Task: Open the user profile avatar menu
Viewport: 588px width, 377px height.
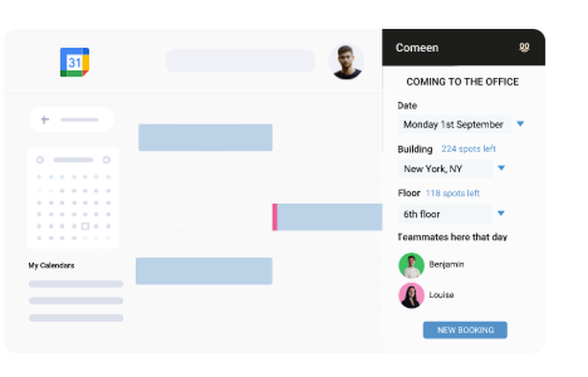Action: pos(346,61)
